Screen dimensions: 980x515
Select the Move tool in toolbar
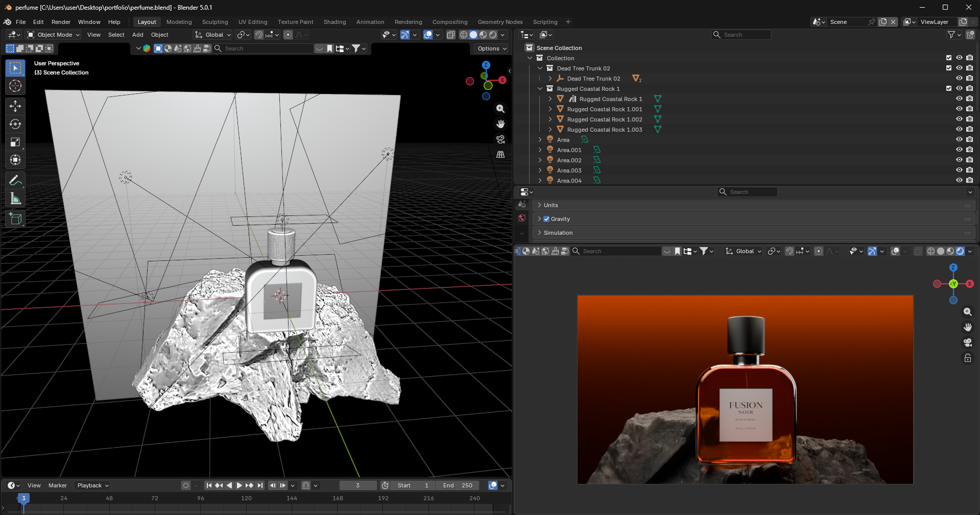[x=15, y=106]
